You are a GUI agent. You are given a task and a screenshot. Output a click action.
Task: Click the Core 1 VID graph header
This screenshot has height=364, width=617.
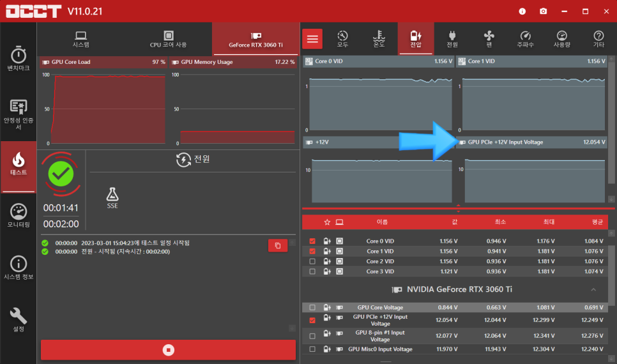[531, 61]
